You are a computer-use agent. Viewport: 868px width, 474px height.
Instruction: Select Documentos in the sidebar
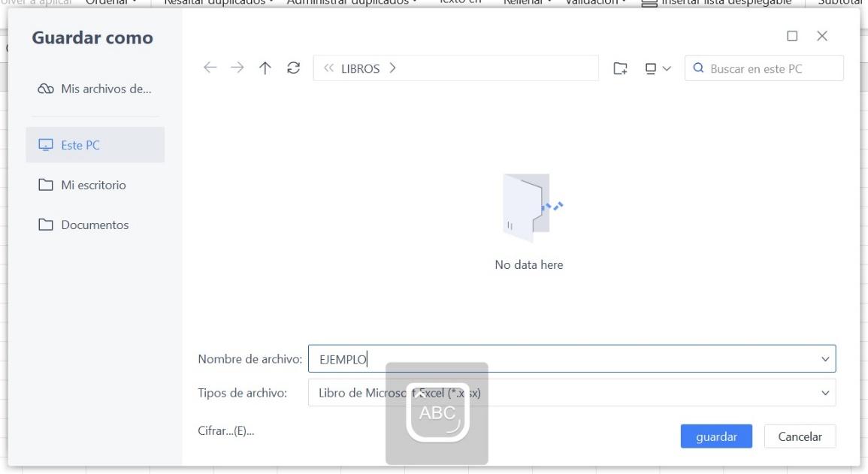coord(95,224)
